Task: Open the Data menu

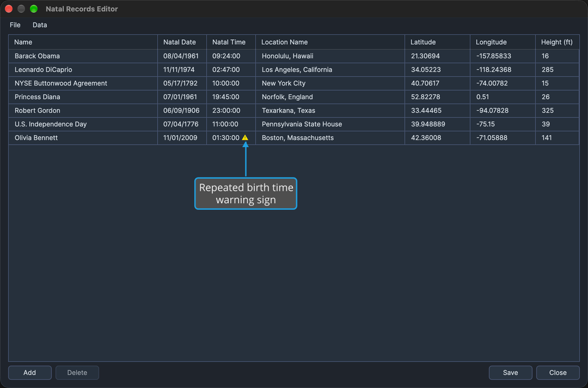Action: (x=40, y=25)
